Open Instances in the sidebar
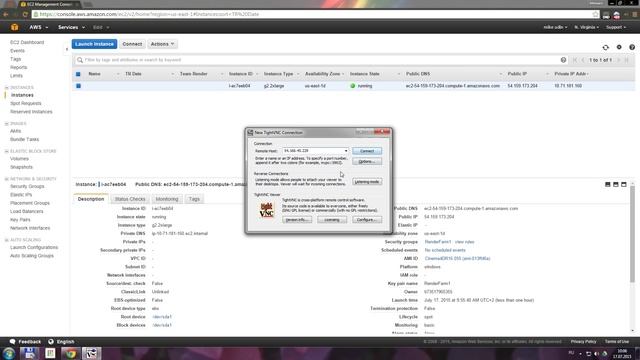Screen dimensions: 640x360 pos(22,95)
